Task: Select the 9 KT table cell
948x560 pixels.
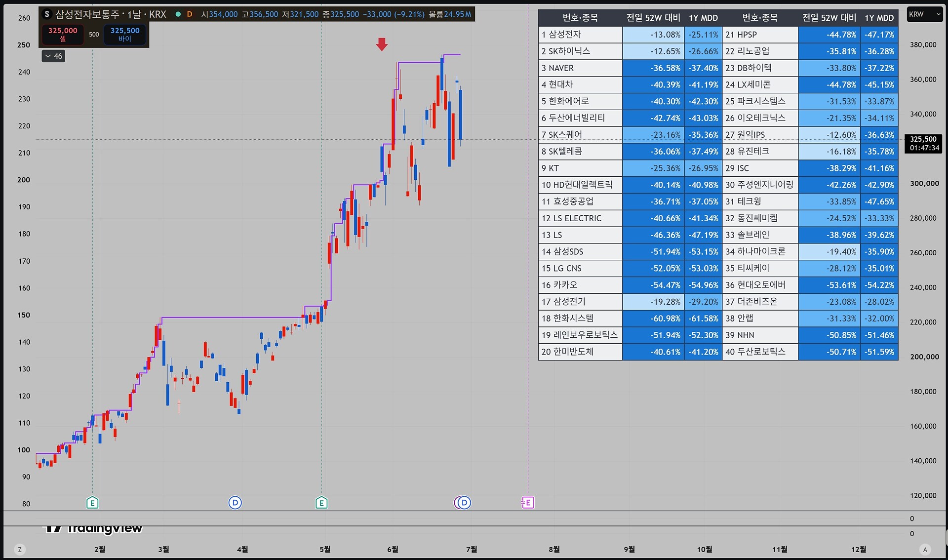Action: point(580,168)
